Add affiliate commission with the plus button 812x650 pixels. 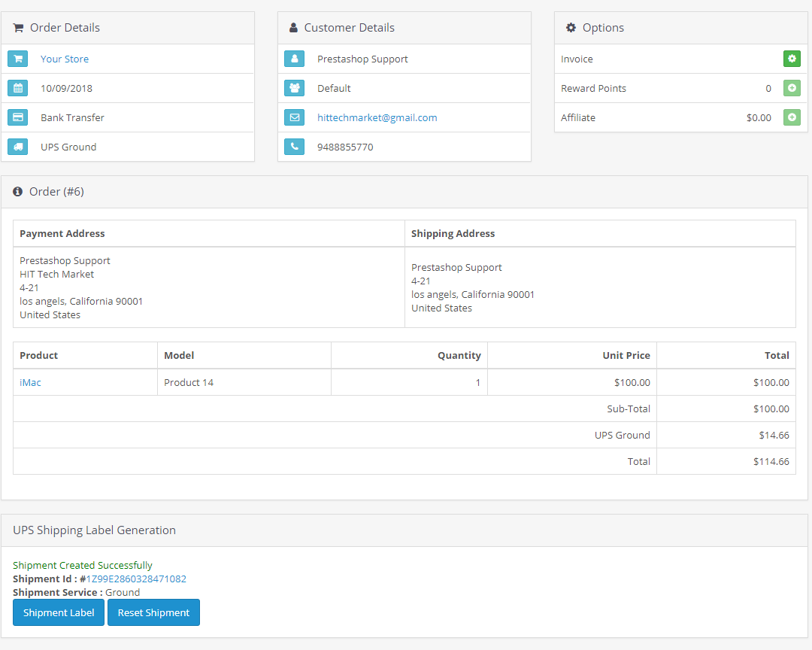pos(792,117)
